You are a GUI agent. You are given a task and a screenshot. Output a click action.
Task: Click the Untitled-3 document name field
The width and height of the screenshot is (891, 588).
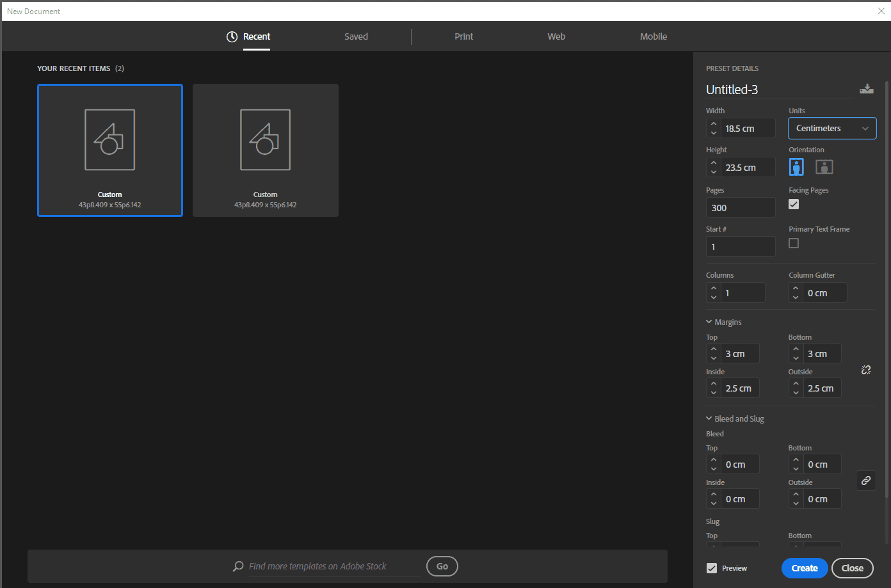pos(780,90)
